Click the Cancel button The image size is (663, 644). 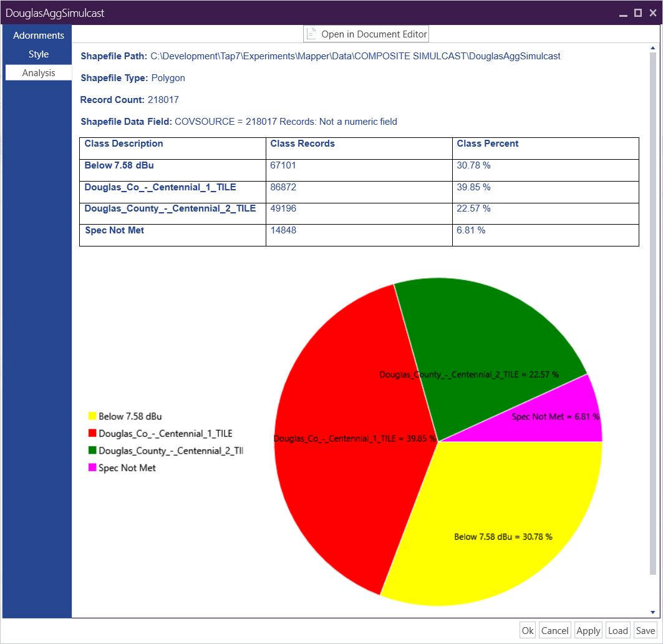point(554,630)
